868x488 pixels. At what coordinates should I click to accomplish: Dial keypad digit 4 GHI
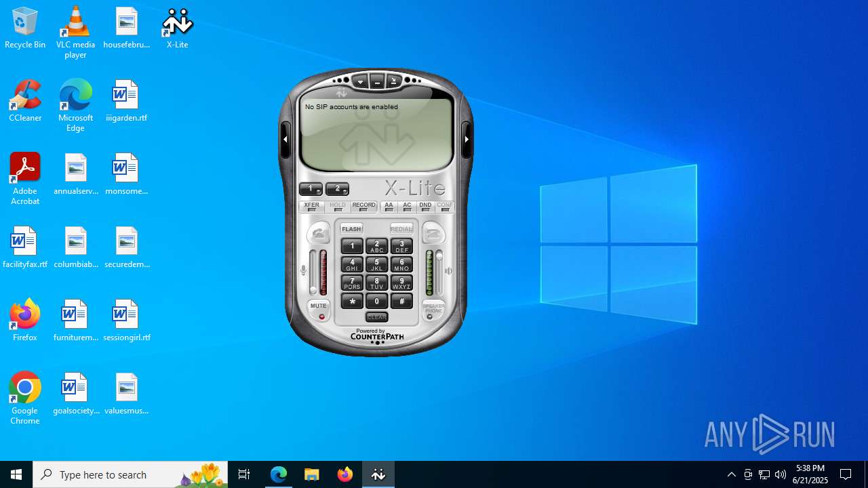(352, 264)
